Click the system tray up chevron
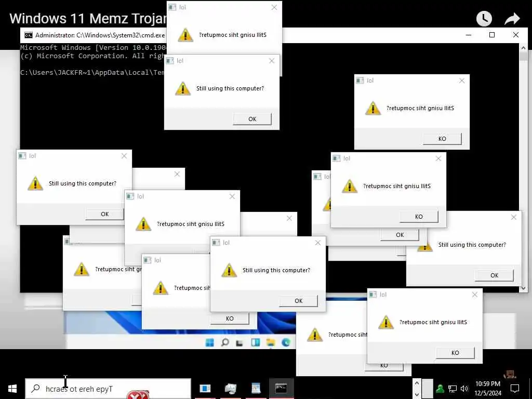 tap(417, 383)
